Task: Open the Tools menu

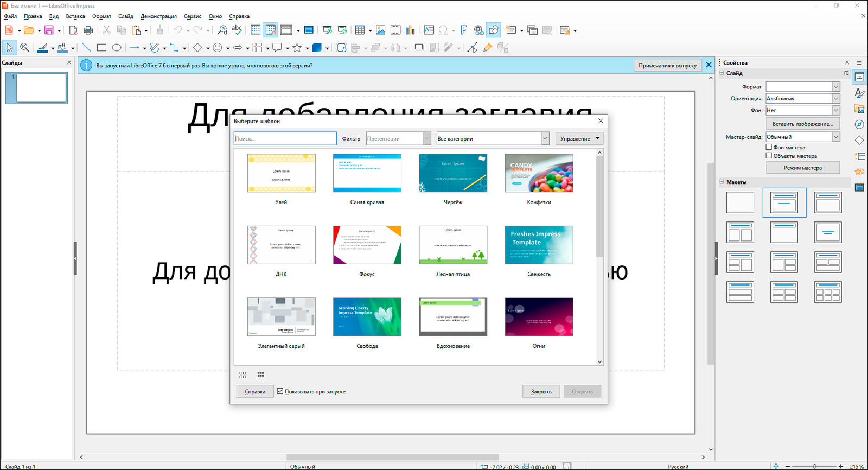Action: [x=193, y=16]
